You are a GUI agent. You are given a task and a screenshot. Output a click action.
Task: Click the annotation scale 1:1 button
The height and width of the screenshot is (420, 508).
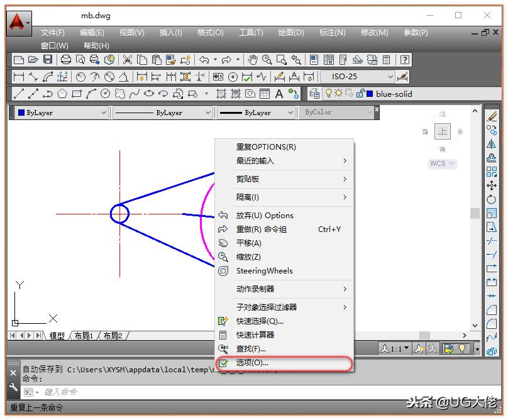(x=395, y=348)
